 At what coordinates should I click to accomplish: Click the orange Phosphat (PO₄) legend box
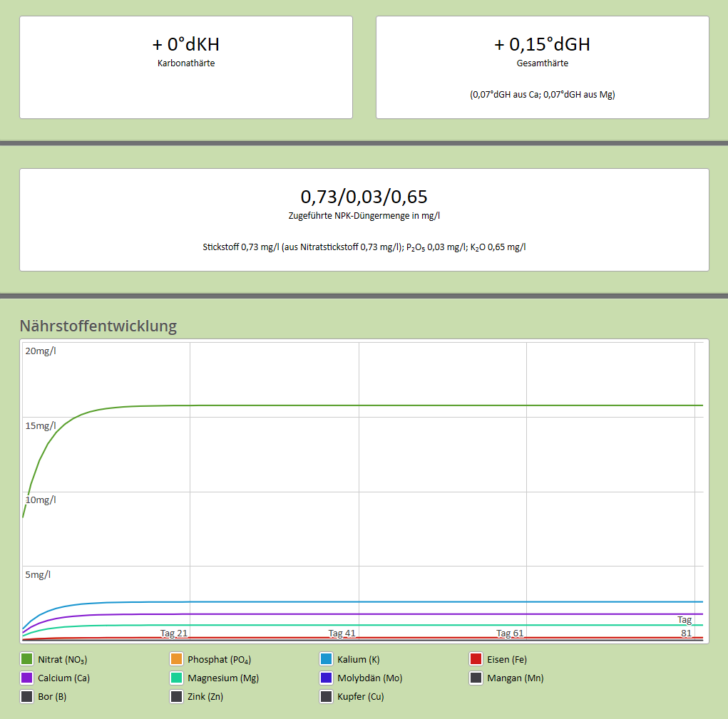coord(177,659)
